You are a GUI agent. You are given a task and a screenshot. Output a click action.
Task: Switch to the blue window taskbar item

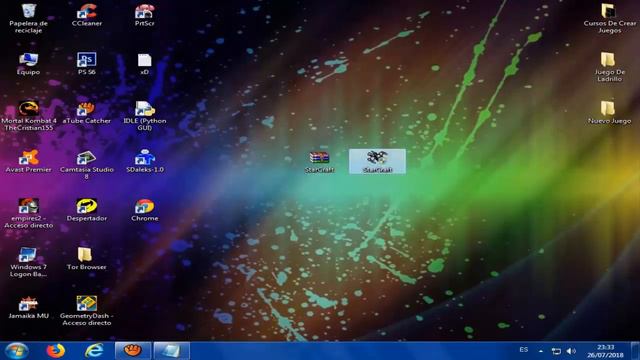[171, 351]
